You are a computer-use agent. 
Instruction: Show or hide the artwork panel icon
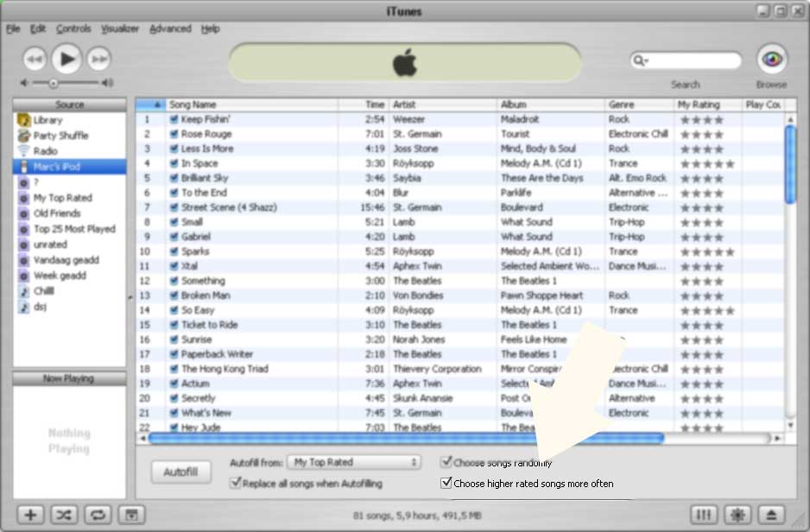coord(132,515)
